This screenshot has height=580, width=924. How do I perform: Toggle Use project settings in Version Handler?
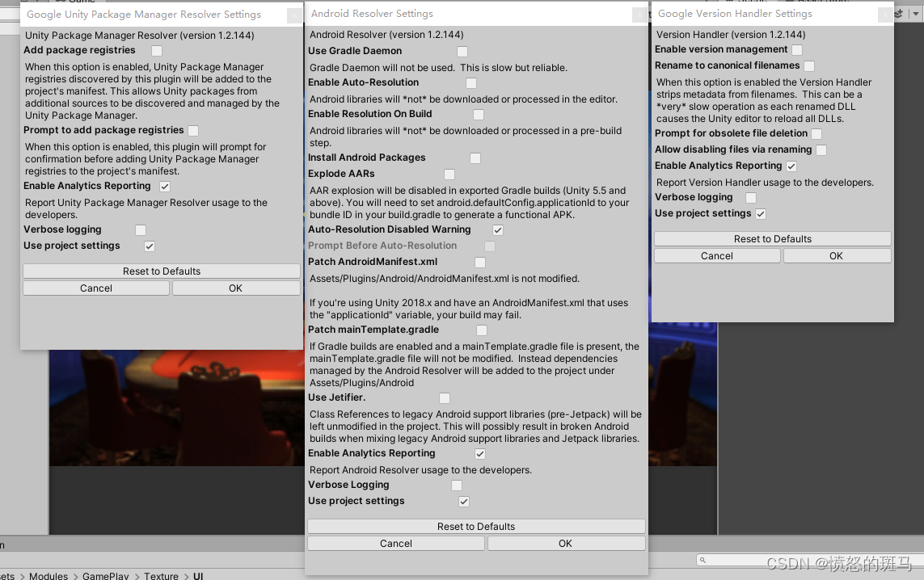(x=761, y=214)
